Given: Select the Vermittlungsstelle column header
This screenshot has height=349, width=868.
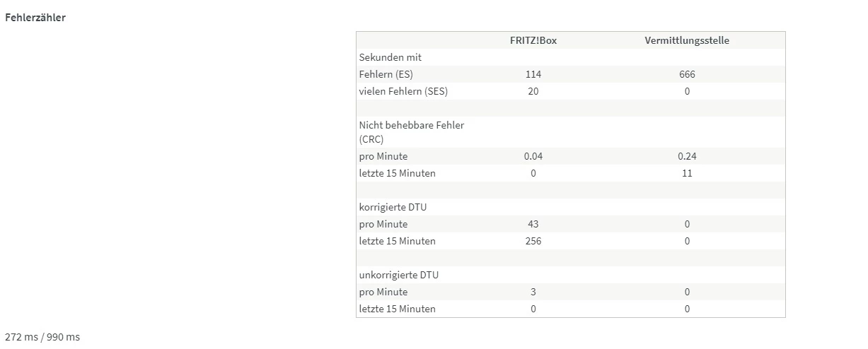Looking at the screenshot, I should 686,40.
